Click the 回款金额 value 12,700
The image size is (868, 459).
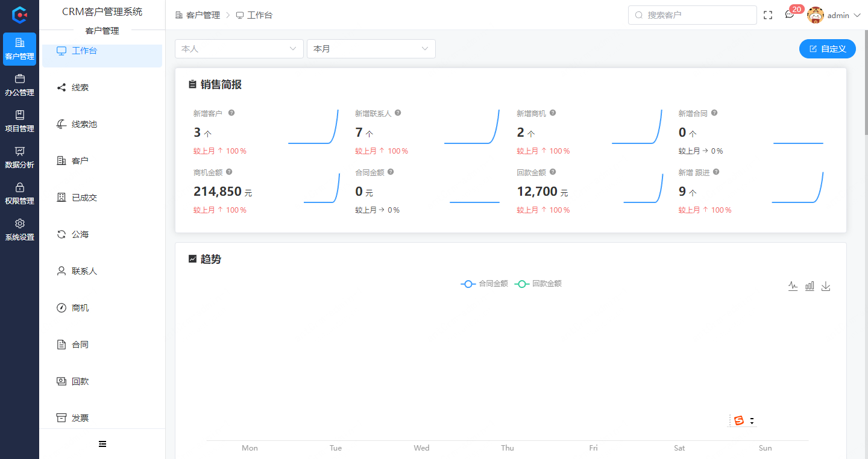(537, 192)
